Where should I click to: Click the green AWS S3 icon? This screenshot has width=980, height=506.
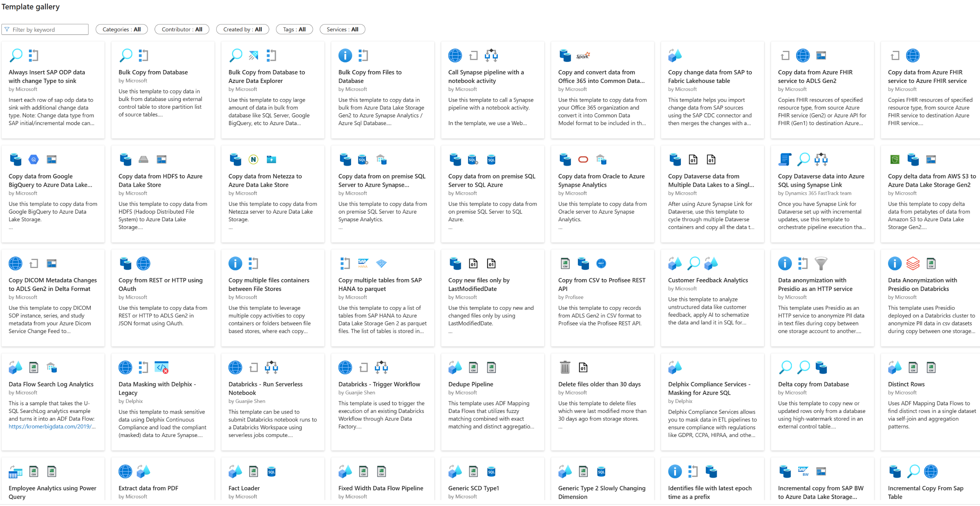click(x=895, y=160)
